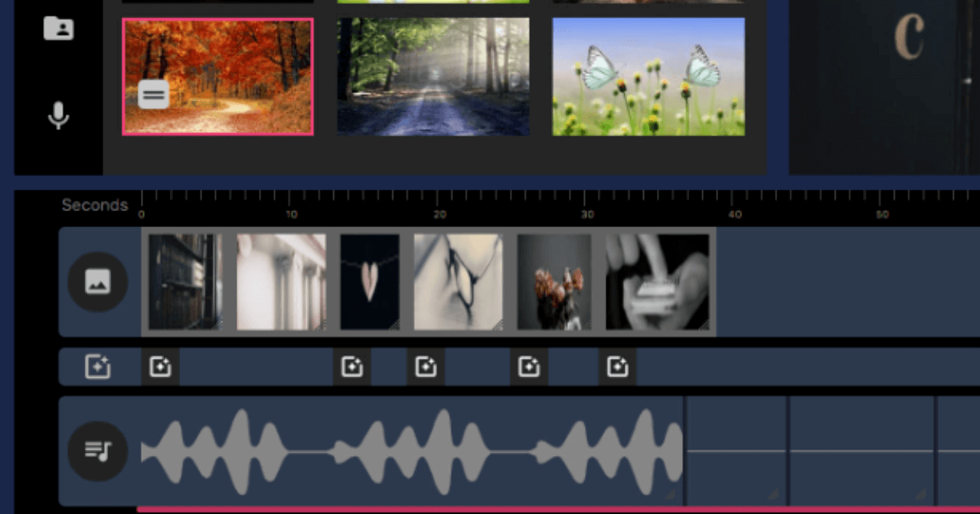Select the misty forest road thumbnail
The width and height of the screenshot is (980, 514).
pos(433,76)
